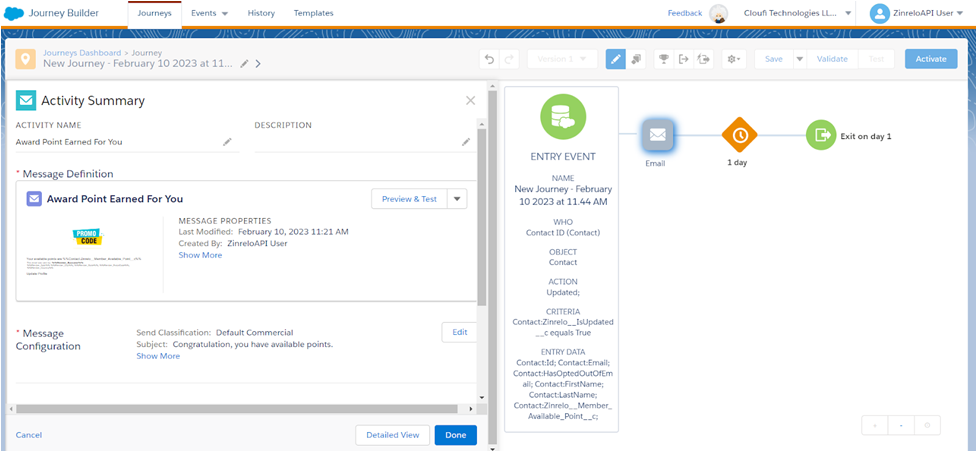
Task: Click "Award Point Earned For You" message title
Action: tap(115, 199)
